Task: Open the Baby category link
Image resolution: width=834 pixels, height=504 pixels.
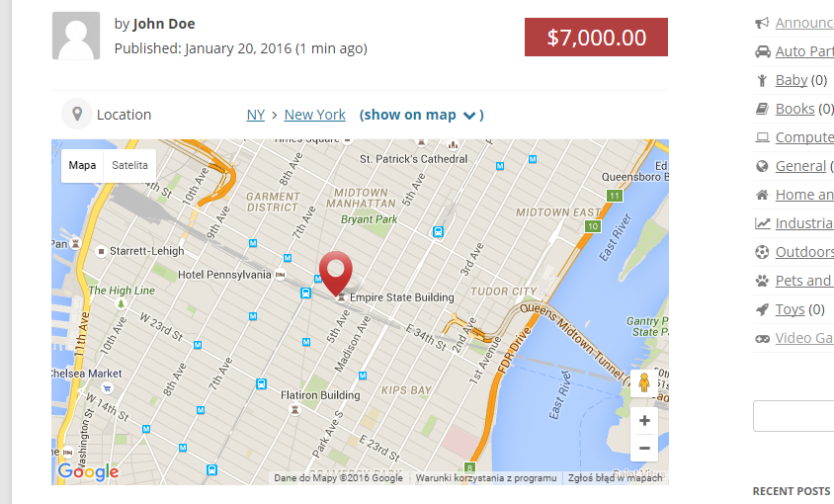Action: tap(791, 80)
